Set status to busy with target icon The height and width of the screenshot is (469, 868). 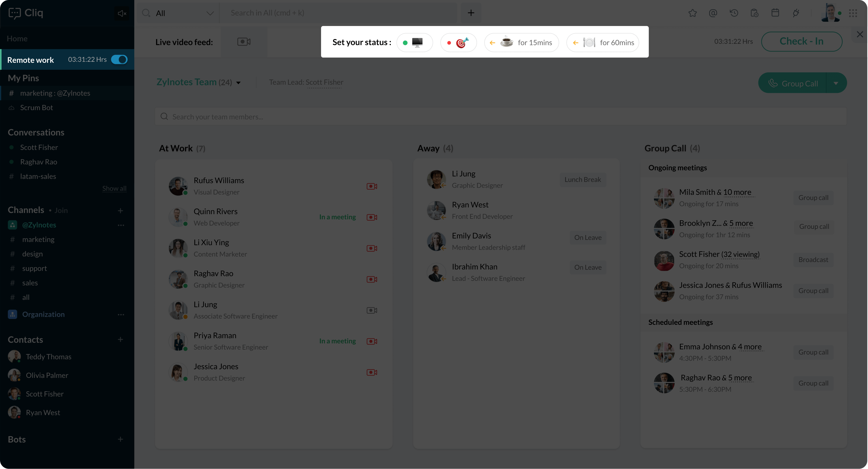(x=459, y=42)
